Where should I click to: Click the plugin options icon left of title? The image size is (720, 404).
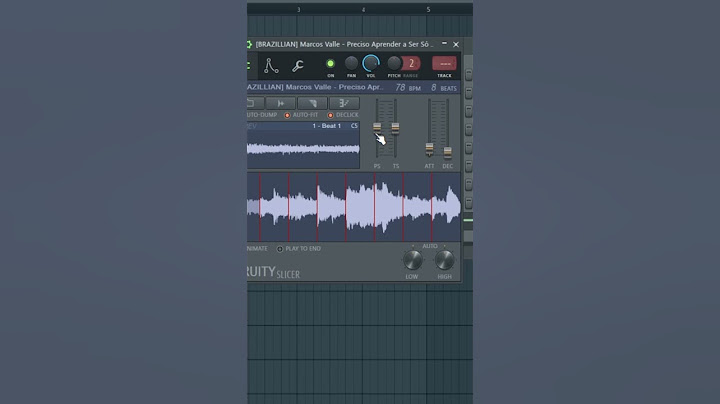click(x=249, y=45)
